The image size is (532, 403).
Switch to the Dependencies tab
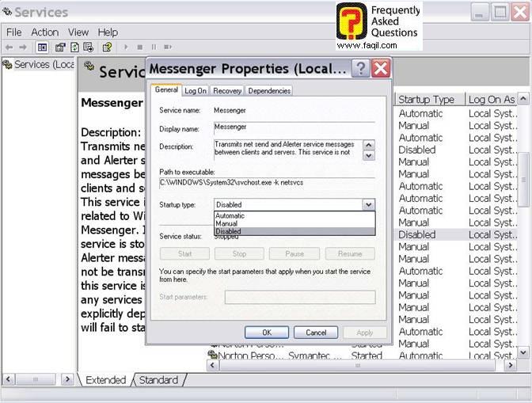tap(269, 91)
